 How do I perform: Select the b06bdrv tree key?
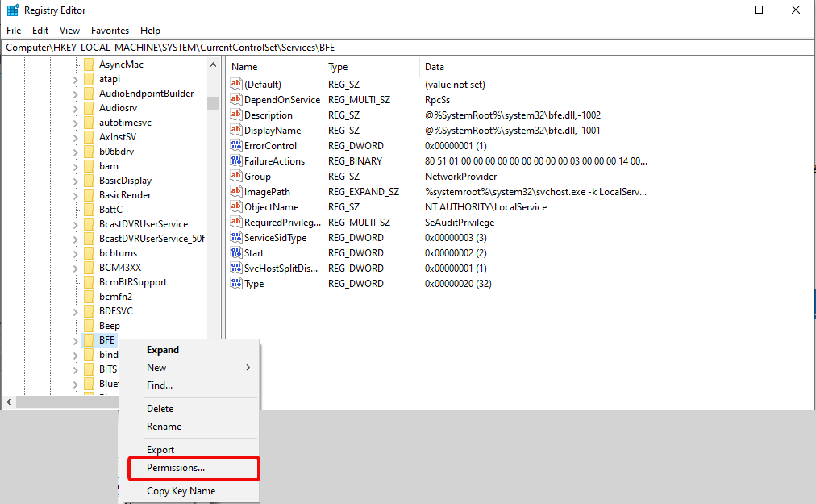point(117,151)
